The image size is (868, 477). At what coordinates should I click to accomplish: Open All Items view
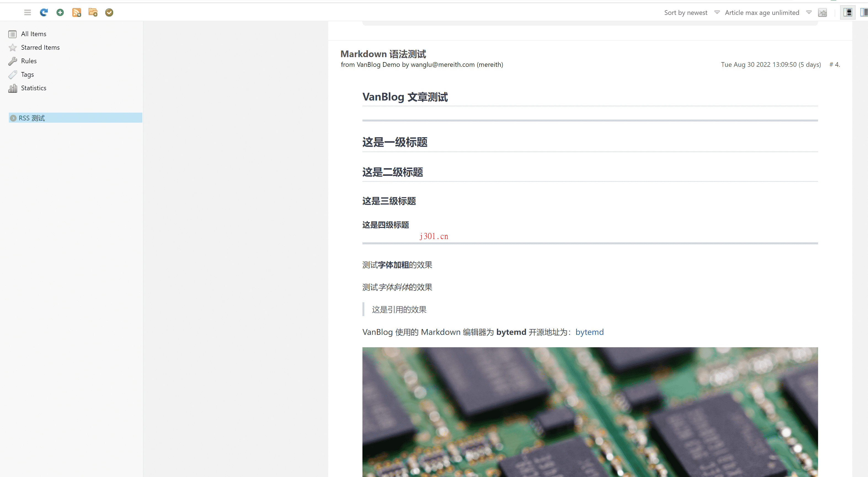(34, 34)
